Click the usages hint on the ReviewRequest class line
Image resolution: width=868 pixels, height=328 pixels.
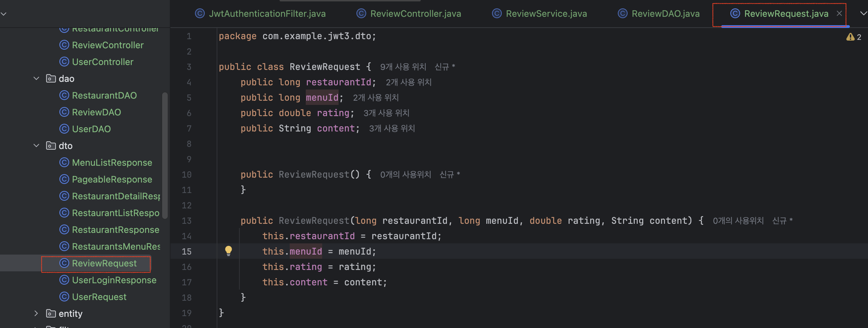pos(403,67)
